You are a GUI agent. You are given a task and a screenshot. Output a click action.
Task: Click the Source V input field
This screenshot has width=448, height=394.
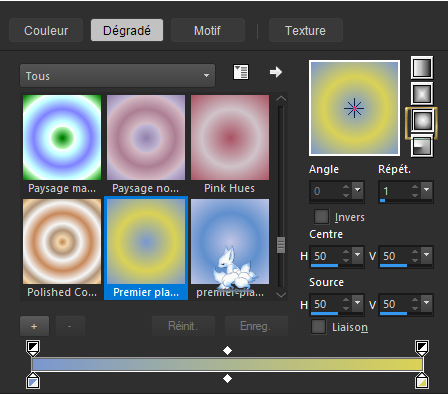coord(395,304)
